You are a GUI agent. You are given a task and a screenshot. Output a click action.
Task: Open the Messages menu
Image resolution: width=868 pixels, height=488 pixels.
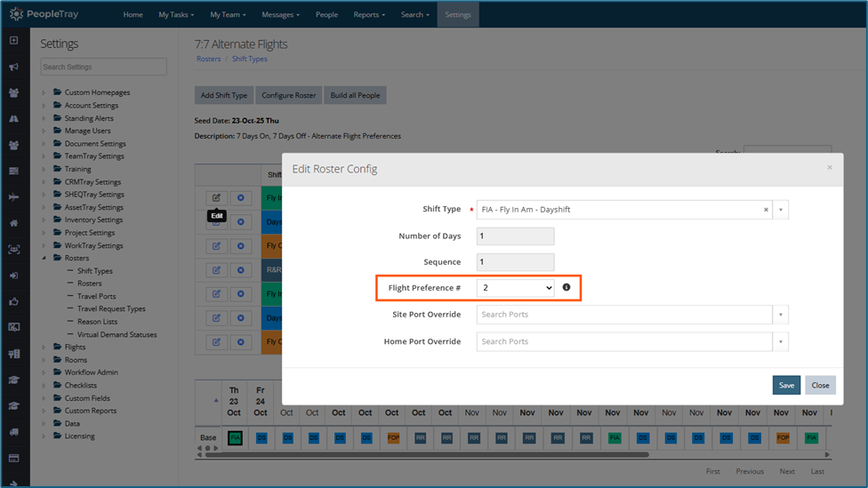[x=281, y=14]
